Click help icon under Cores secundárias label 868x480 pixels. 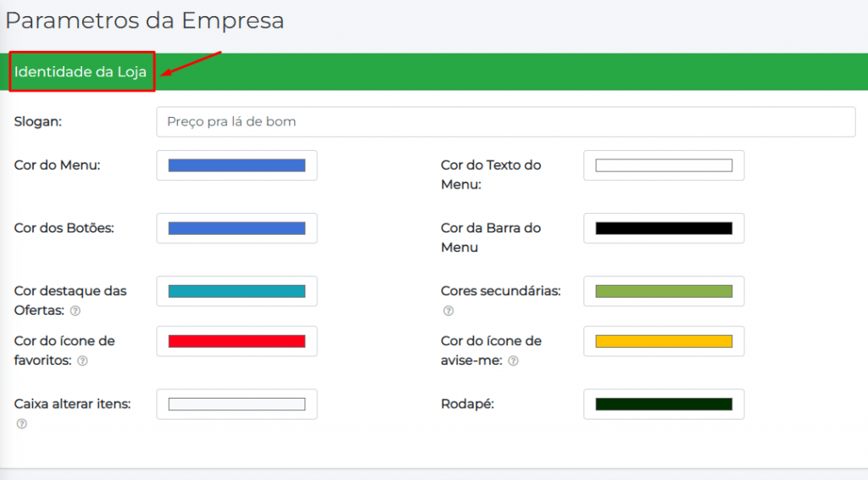(448, 311)
